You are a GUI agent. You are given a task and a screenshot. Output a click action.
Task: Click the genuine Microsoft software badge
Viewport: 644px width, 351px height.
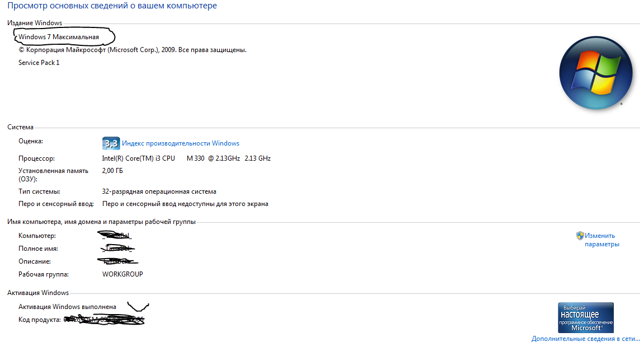(x=586, y=317)
